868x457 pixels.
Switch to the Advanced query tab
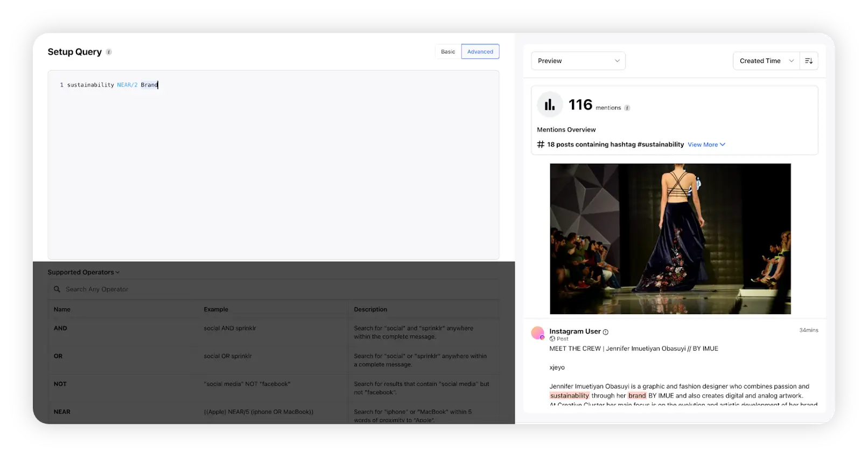pyautogui.click(x=480, y=52)
